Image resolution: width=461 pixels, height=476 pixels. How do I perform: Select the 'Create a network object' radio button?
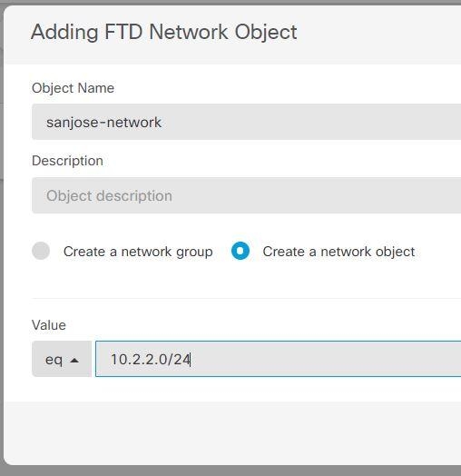[x=240, y=251]
